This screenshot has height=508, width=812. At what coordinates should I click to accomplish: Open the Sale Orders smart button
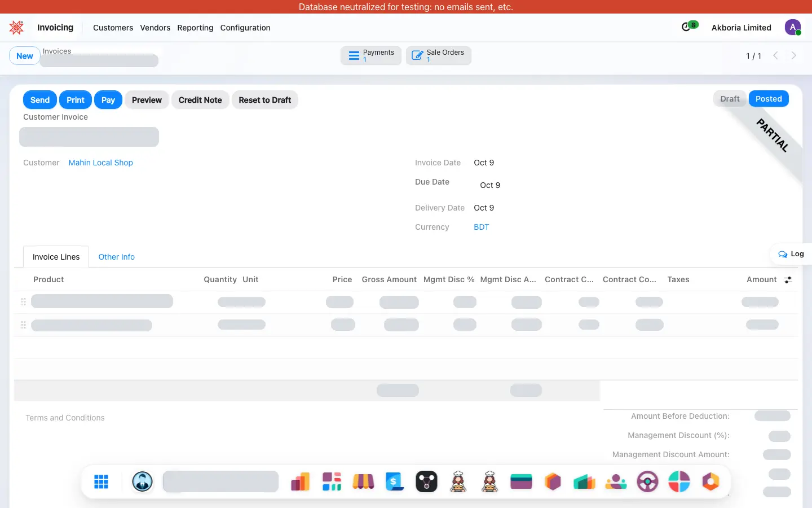tap(439, 55)
